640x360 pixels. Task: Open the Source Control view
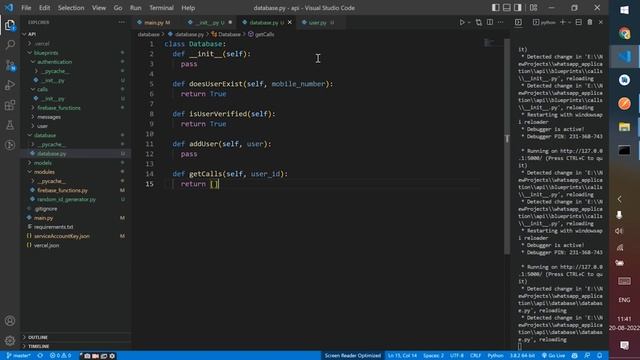tap(10, 64)
